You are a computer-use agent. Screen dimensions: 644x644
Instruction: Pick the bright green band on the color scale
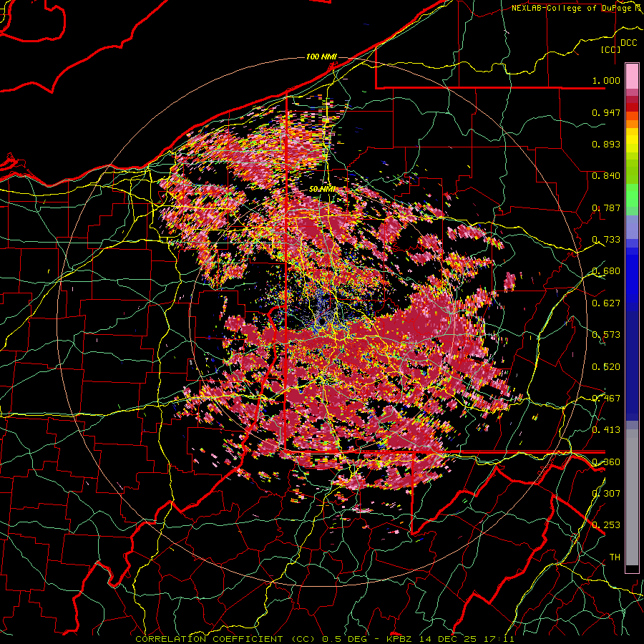[632, 195]
